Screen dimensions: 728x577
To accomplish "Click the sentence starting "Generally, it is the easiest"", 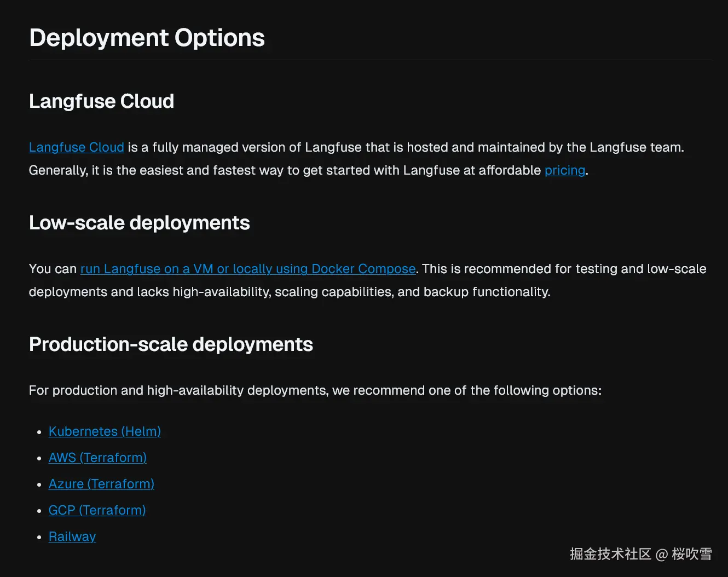I will click(x=285, y=170).
